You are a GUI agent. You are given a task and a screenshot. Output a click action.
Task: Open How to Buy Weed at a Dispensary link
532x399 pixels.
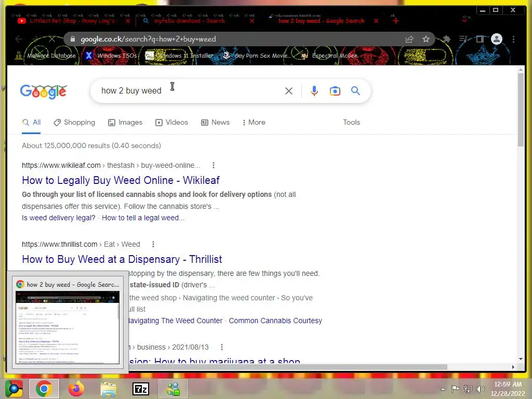click(122, 259)
